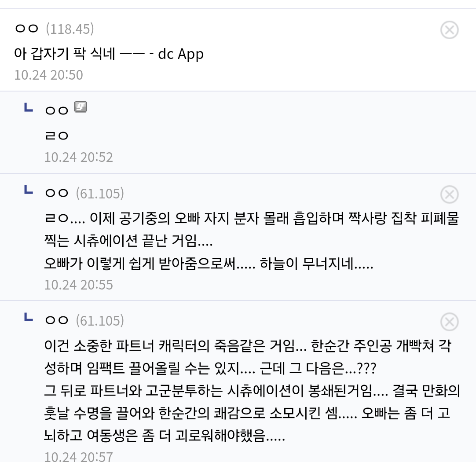Click the timestamp 10.24 20:52
The width and height of the screenshot is (476, 462).
(79, 157)
